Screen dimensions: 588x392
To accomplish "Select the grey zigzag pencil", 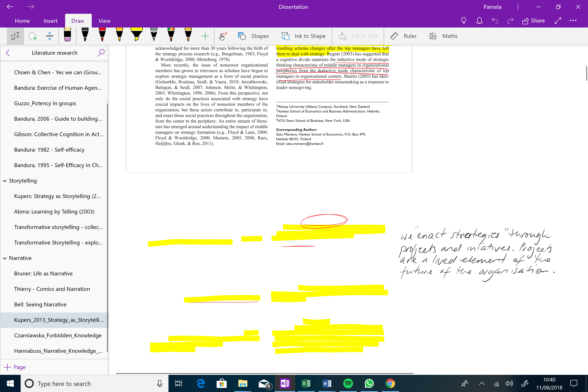I will (154, 35).
